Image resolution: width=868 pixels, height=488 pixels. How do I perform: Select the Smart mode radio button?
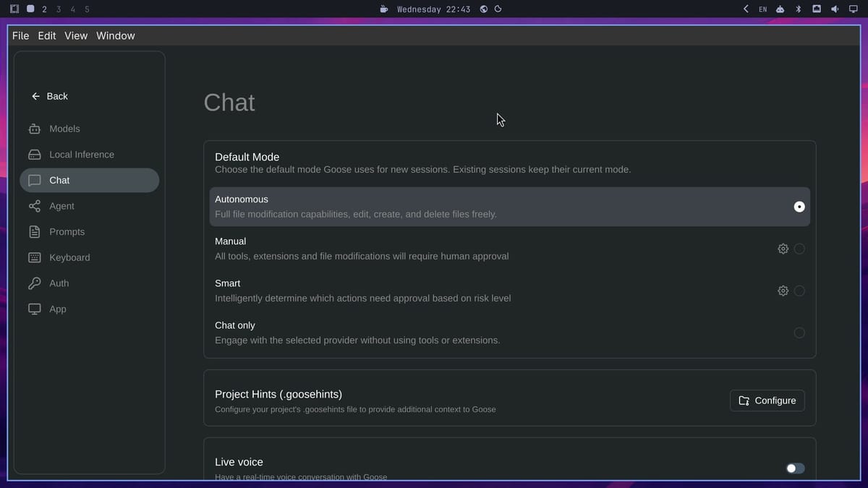click(x=799, y=291)
